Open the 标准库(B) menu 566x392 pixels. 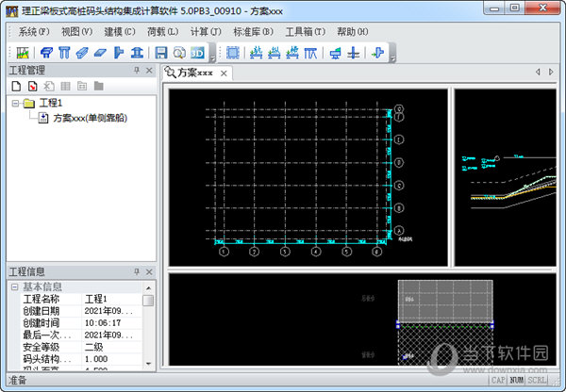(x=253, y=32)
